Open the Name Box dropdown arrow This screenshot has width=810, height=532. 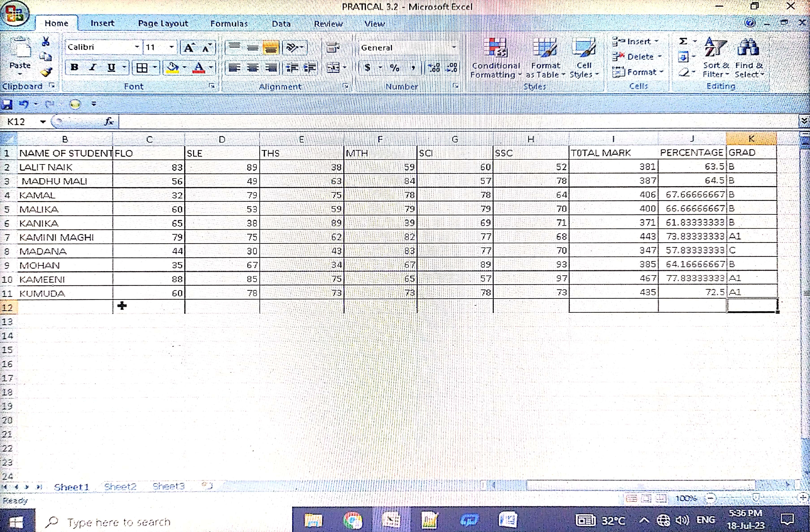[x=43, y=122]
